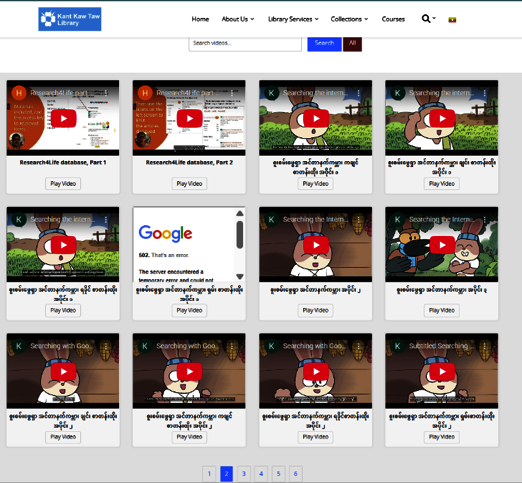Hit YouTube play on fourth video of top row
Image resolution: width=522 pixels, height=483 pixels.
pyautogui.click(x=442, y=118)
